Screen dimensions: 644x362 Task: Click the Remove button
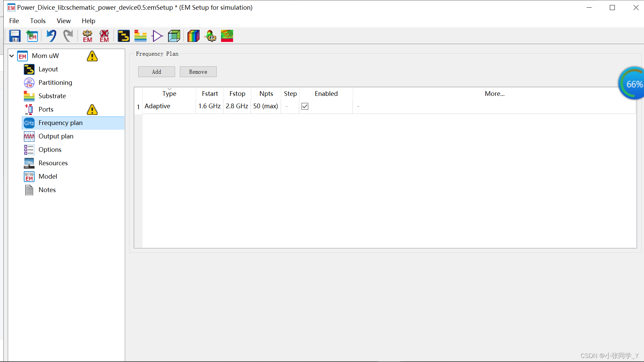pyautogui.click(x=198, y=72)
